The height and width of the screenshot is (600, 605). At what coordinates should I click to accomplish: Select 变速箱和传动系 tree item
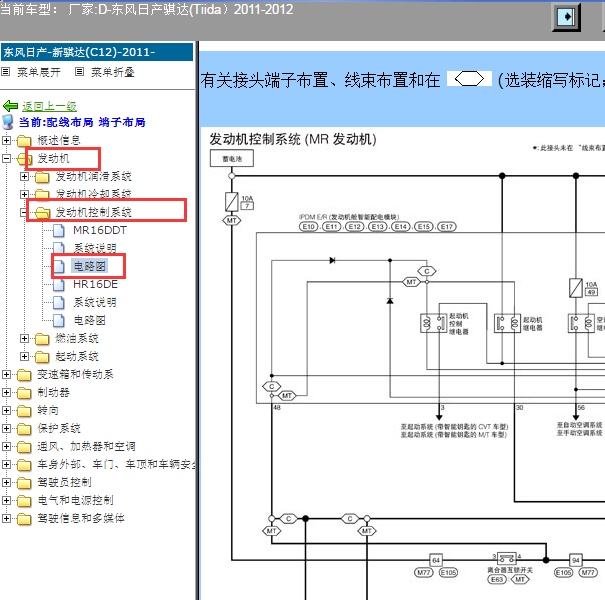75,374
